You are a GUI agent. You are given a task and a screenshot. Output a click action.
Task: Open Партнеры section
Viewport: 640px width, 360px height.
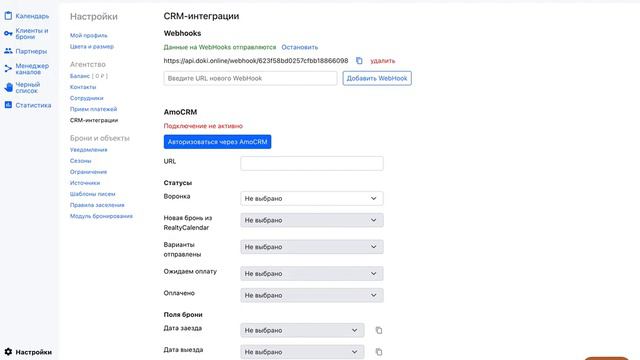(x=31, y=51)
